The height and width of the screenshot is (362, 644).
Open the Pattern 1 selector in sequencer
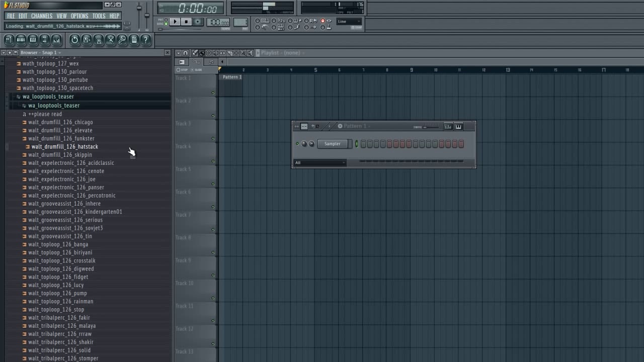358,126
